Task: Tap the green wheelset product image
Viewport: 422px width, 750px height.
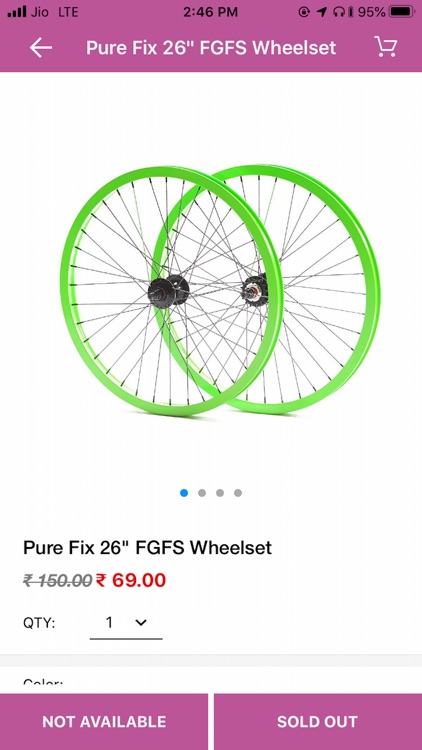Action: (220, 290)
